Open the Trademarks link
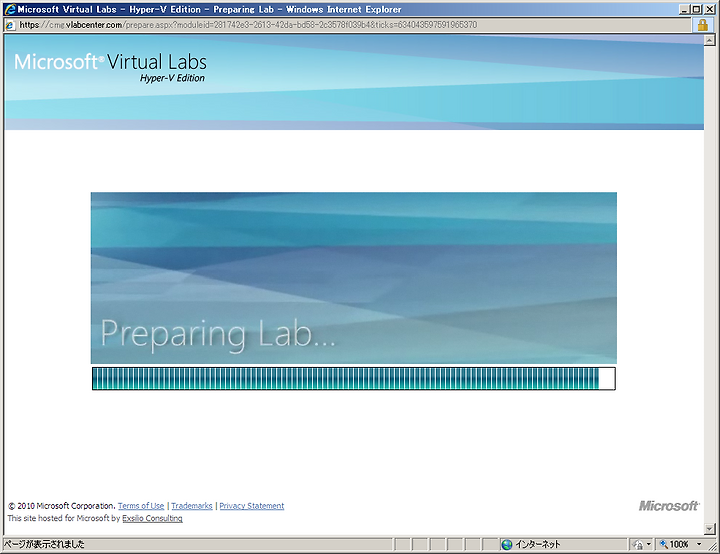 [x=192, y=506]
